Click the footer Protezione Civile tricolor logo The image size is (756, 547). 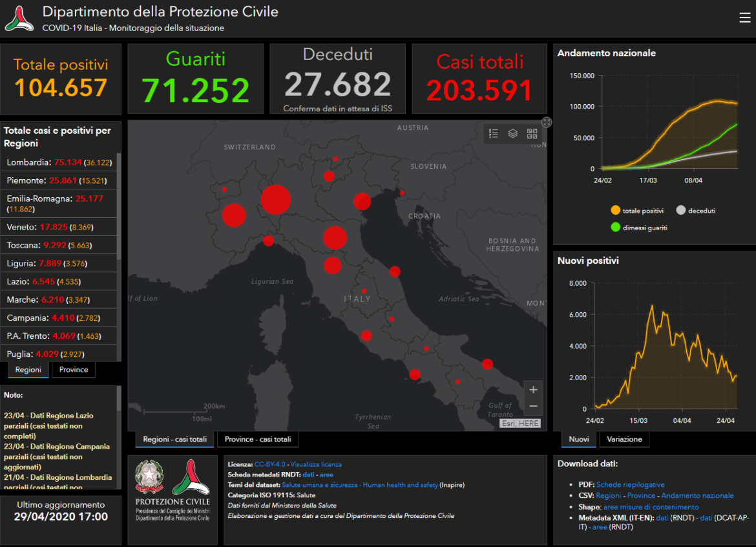tap(191, 477)
